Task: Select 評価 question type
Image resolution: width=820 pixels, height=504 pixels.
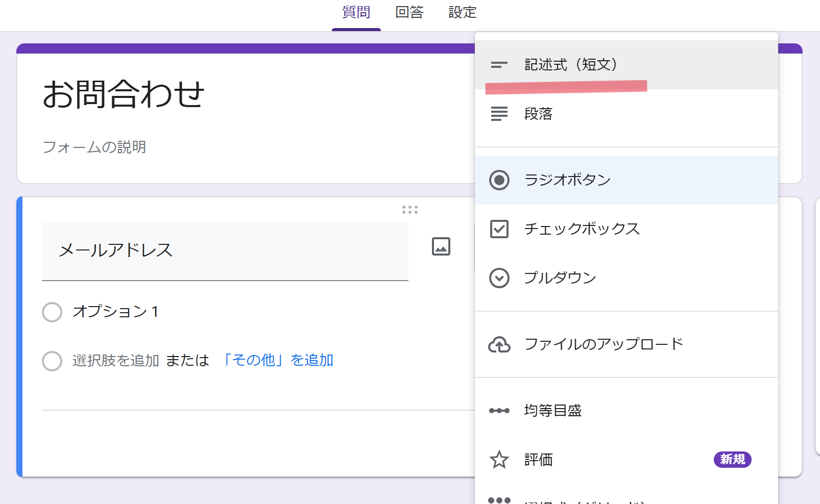Action: pos(626,460)
